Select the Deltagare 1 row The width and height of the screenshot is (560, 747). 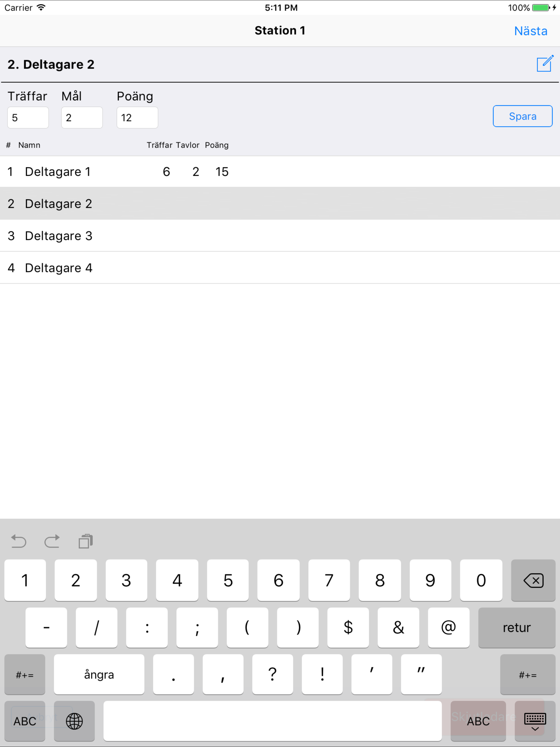[x=280, y=171]
